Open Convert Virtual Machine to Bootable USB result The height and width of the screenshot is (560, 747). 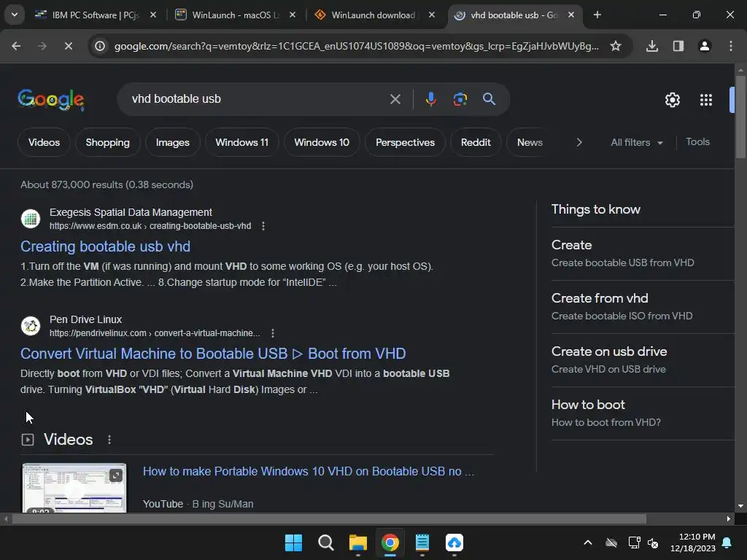(x=213, y=354)
